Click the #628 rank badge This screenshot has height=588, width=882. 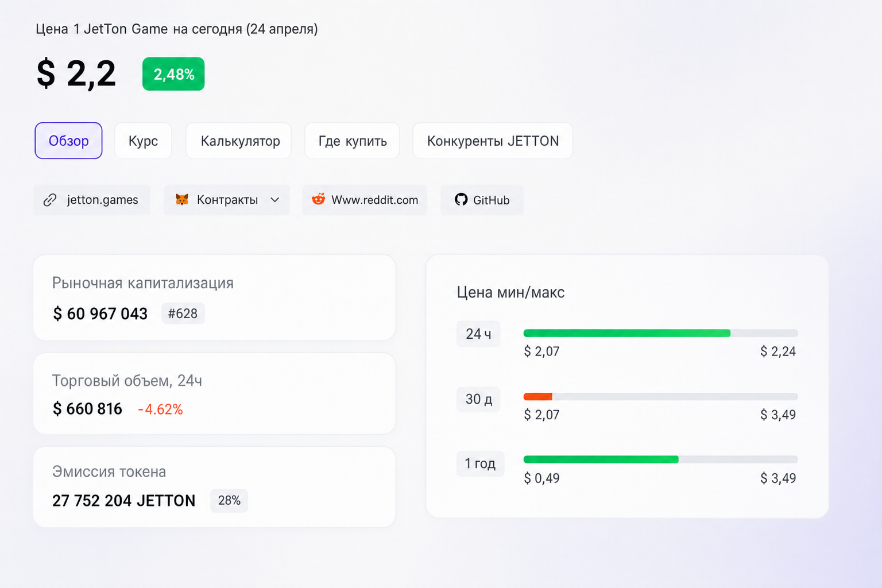point(183,314)
